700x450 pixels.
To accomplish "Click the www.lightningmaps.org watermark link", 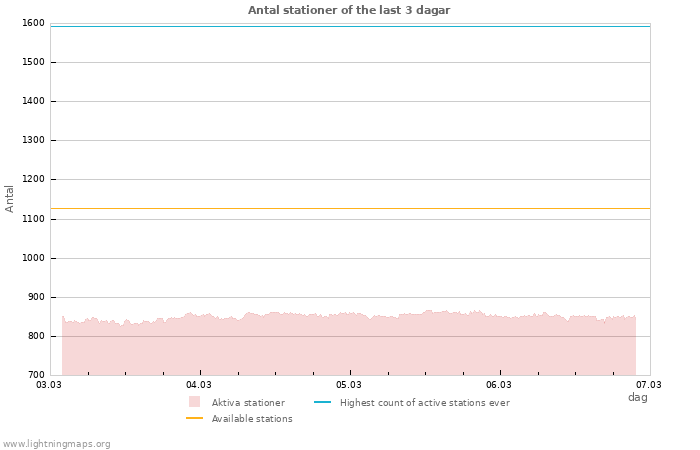I will click(x=56, y=444).
